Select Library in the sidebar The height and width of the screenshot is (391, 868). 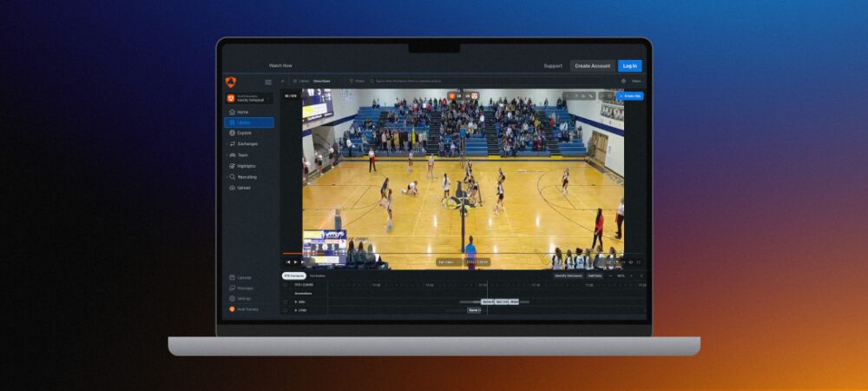248,123
